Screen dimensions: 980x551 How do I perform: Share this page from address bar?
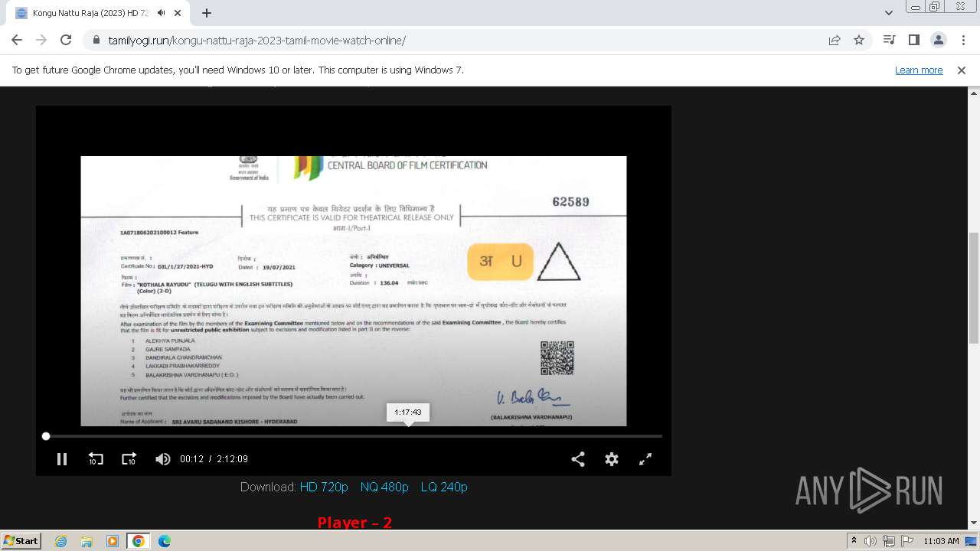(x=835, y=41)
